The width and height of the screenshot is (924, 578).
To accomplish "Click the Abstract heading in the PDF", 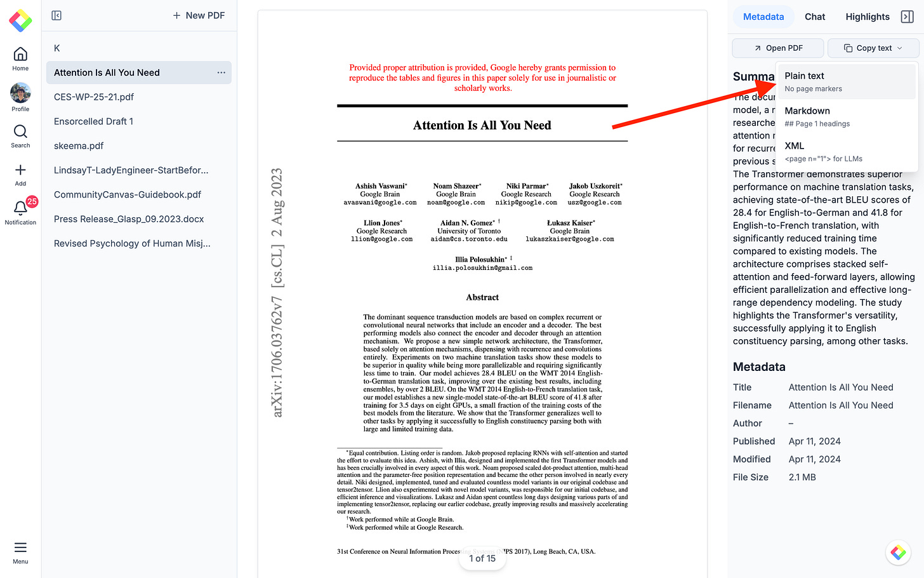I will (482, 297).
